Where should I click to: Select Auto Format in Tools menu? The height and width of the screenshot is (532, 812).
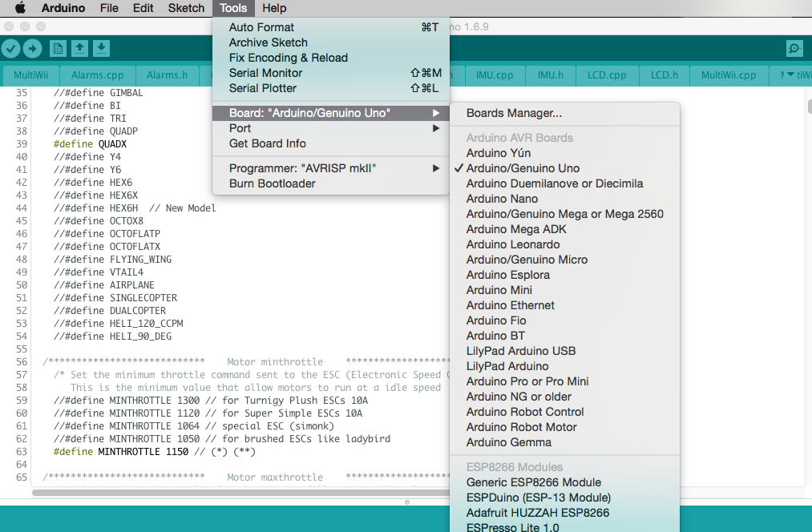pos(261,27)
